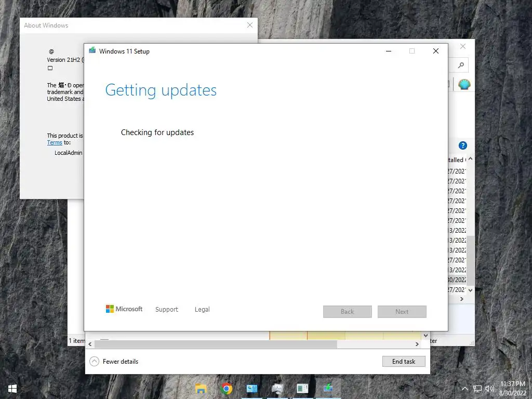Open the Terms link in About Windows
532x399 pixels.
pos(54,142)
